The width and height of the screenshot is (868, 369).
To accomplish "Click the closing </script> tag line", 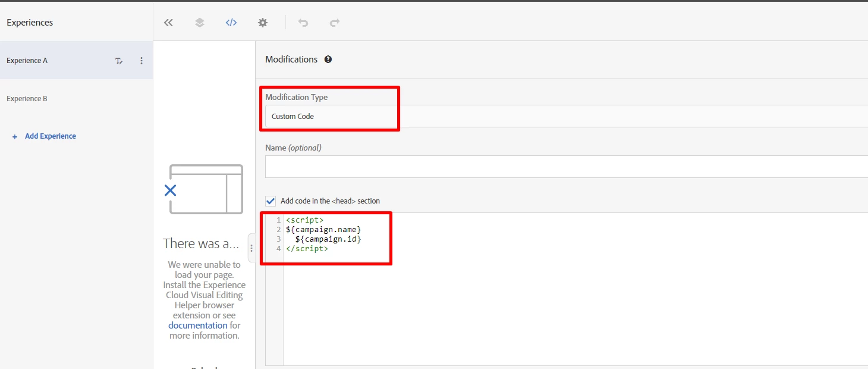I will pyautogui.click(x=307, y=248).
